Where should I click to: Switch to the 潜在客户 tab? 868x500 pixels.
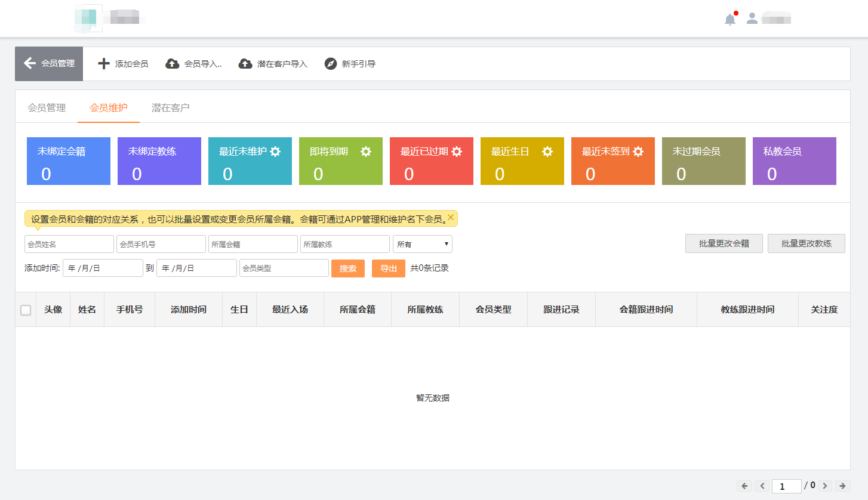click(x=170, y=108)
